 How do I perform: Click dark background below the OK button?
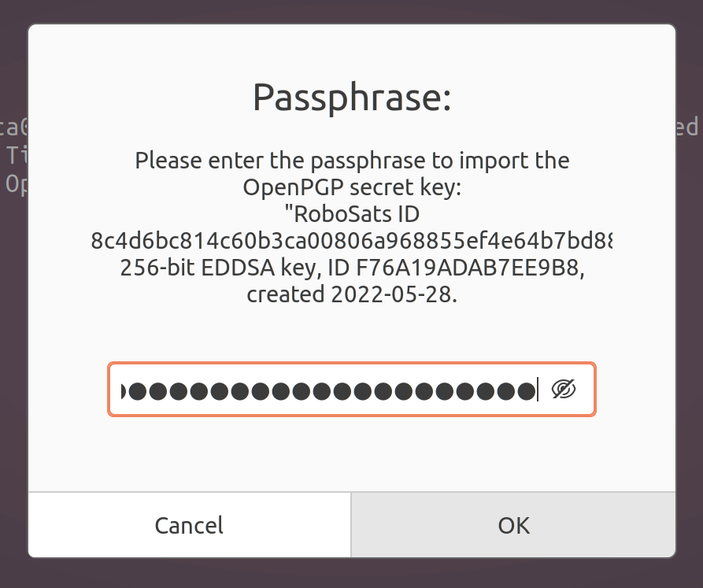pos(513,574)
